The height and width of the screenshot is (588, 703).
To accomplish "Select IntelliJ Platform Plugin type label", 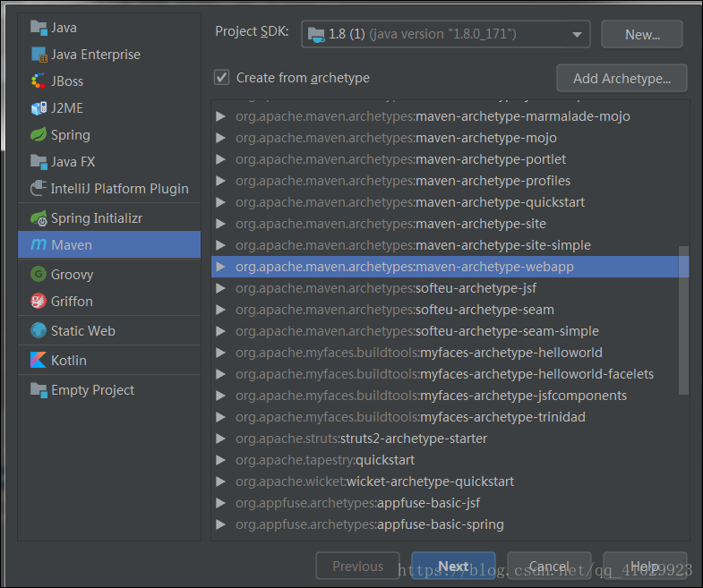I will 120,189.
